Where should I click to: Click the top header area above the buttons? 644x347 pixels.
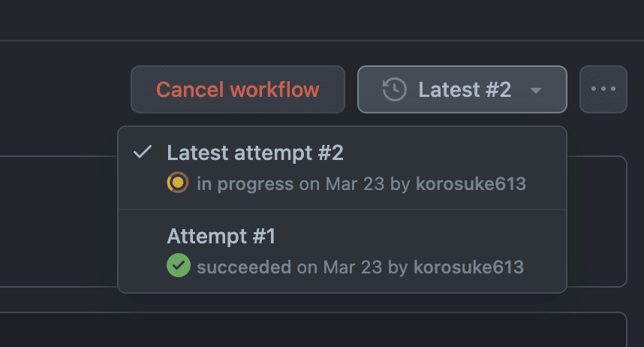[322, 20]
